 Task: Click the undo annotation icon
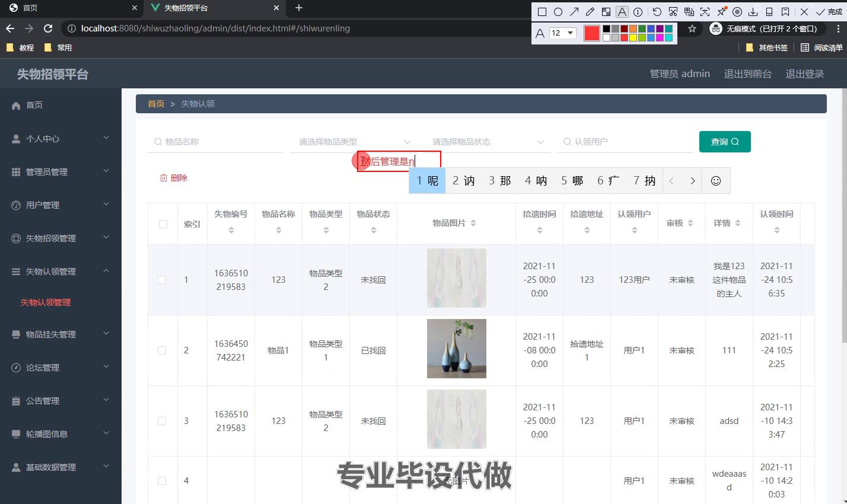657,12
